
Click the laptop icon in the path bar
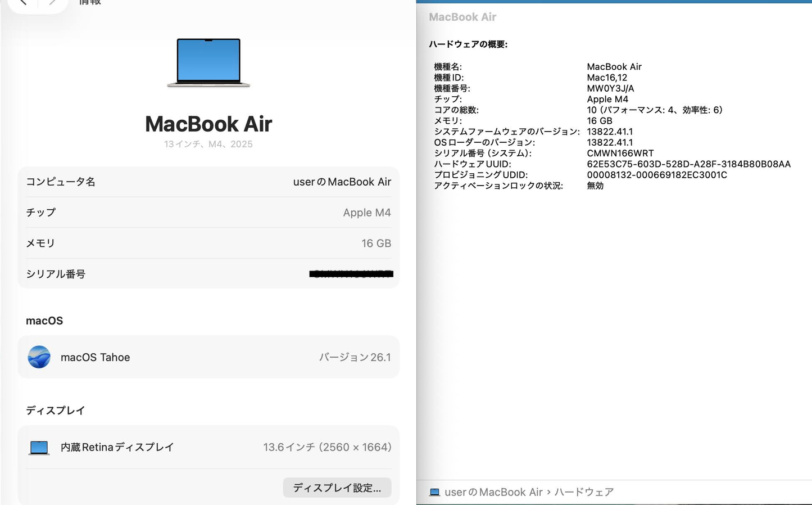(434, 492)
